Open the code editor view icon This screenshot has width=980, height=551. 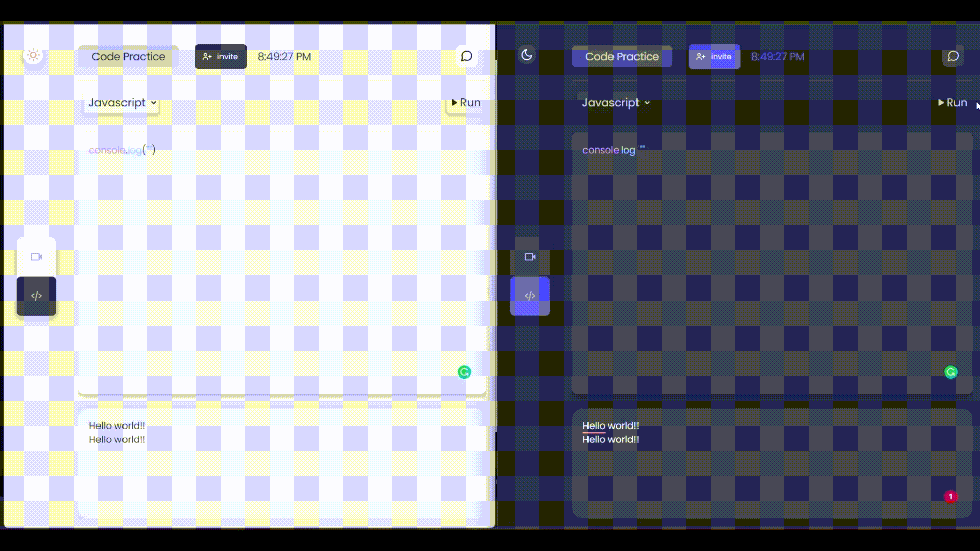[36, 296]
